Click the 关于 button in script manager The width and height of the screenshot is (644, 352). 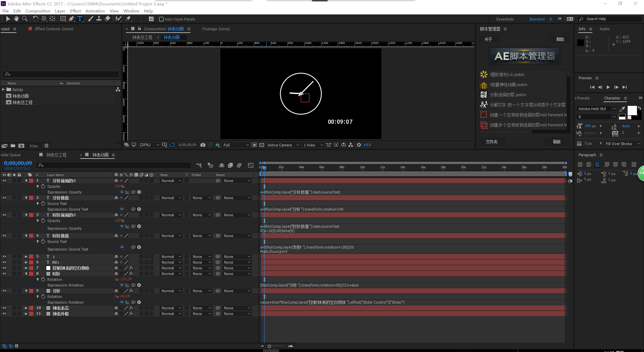(x=488, y=39)
